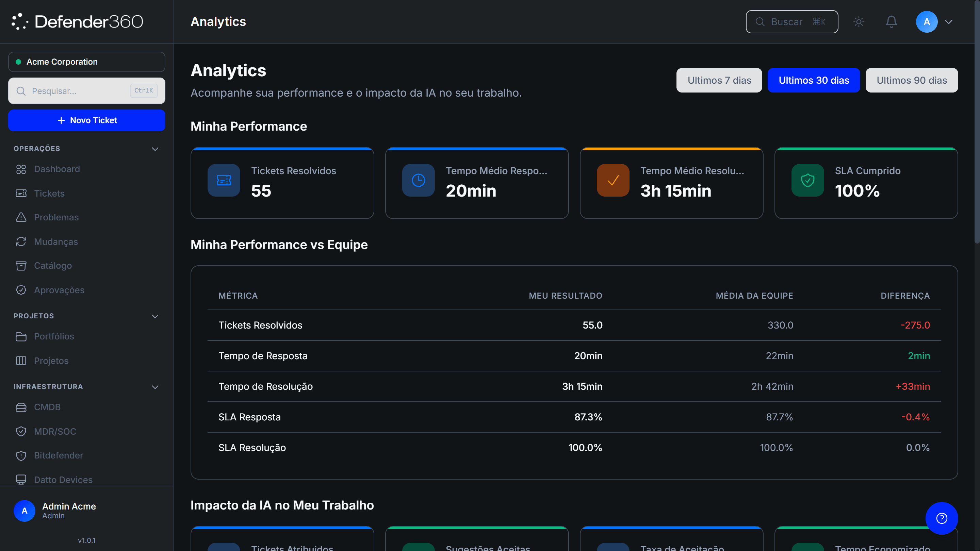Click the 87.3% result value
Screen dimensions: 980x551
click(x=588, y=417)
